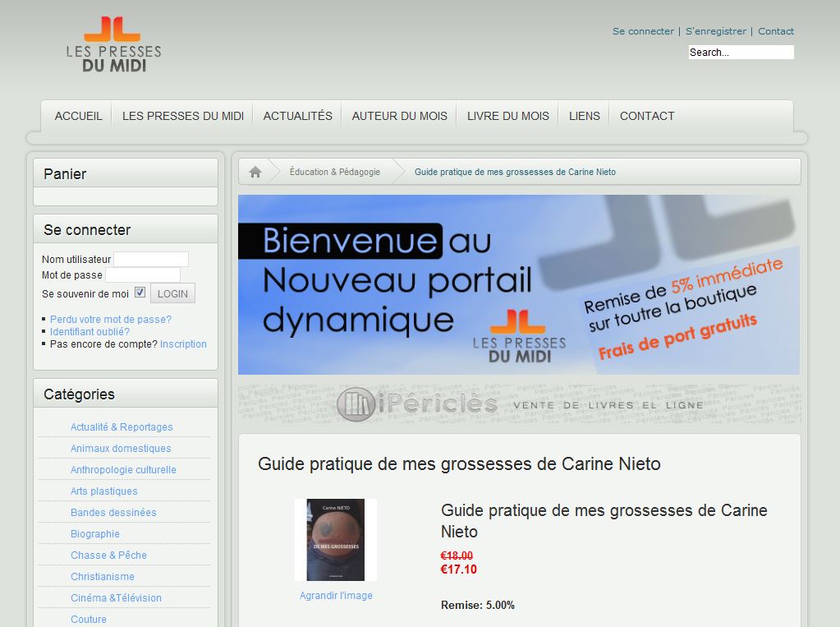840x627 pixels.
Task: Click the Se connecter link at top
Action: coord(643,31)
